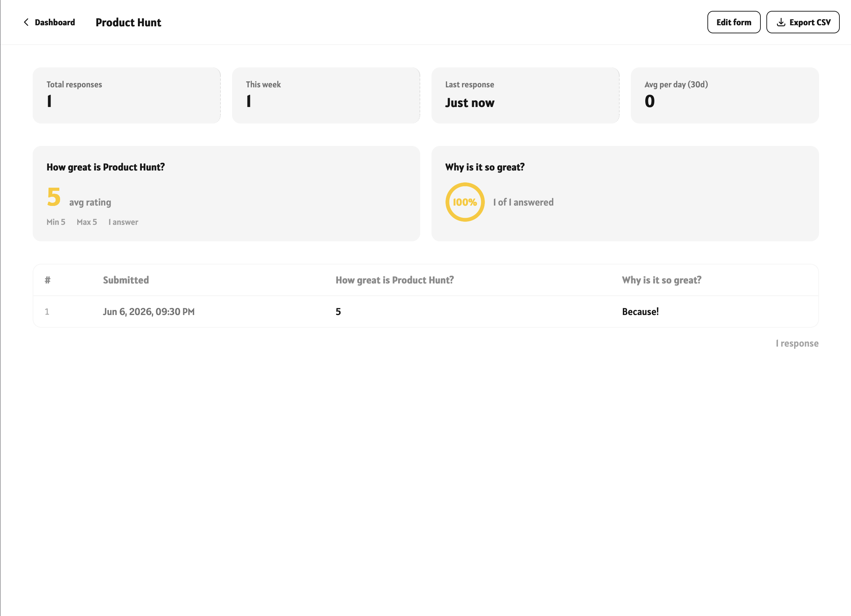Select the Total responses stat card

click(127, 96)
